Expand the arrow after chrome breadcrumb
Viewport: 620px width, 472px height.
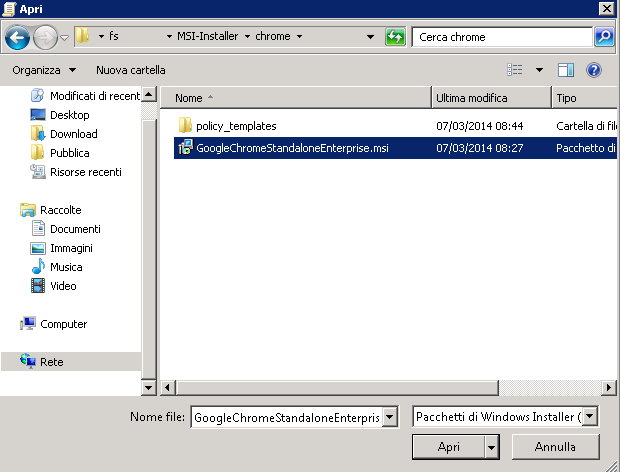point(299,36)
